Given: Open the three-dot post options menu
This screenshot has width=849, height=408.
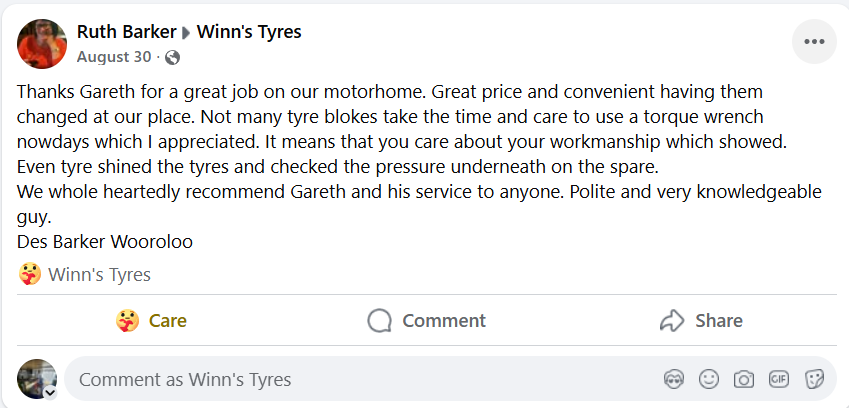Looking at the screenshot, I should tap(813, 41).
